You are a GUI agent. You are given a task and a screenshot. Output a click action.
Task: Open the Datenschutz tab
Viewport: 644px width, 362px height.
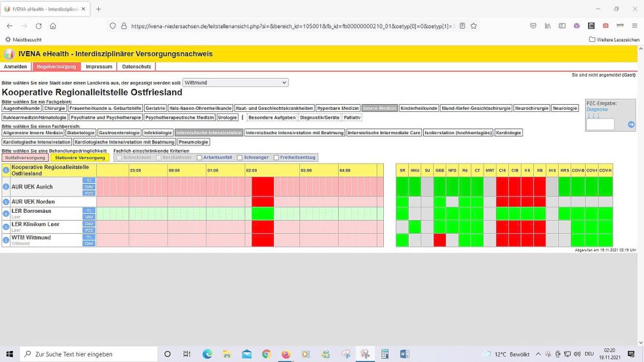tap(136, 67)
